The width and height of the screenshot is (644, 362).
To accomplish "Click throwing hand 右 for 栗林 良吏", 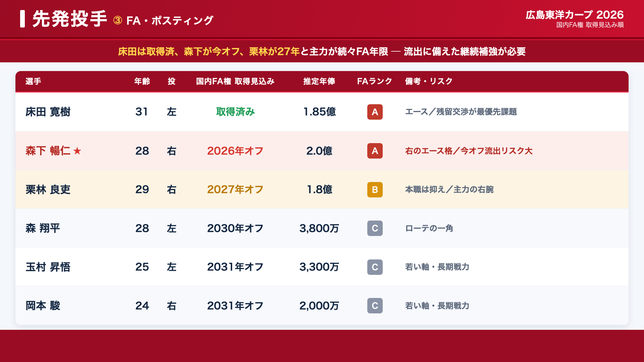I will point(171,190).
